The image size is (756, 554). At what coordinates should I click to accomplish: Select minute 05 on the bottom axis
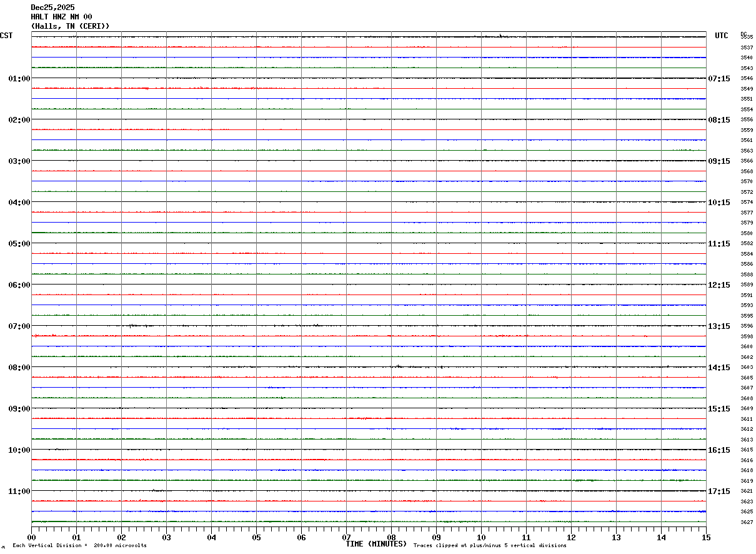pos(256,537)
